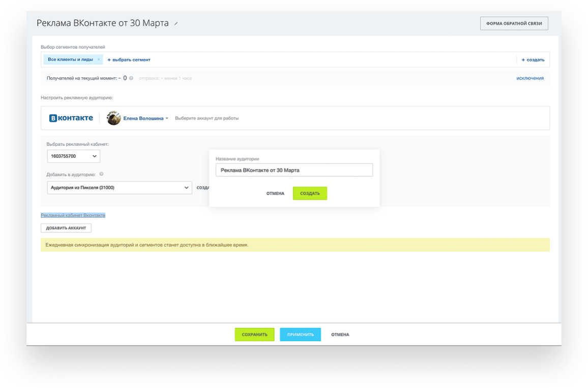
Task: Click into 'Название аудитории' input field
Action: 294,170
